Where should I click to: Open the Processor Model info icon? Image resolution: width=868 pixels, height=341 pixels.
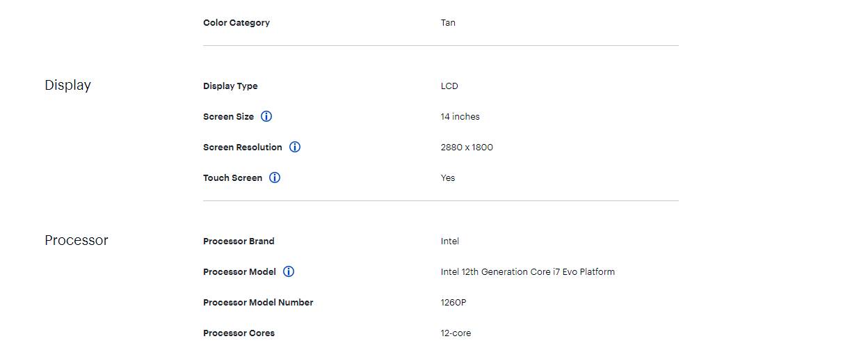pyautogui.click(x=289, y=271)
